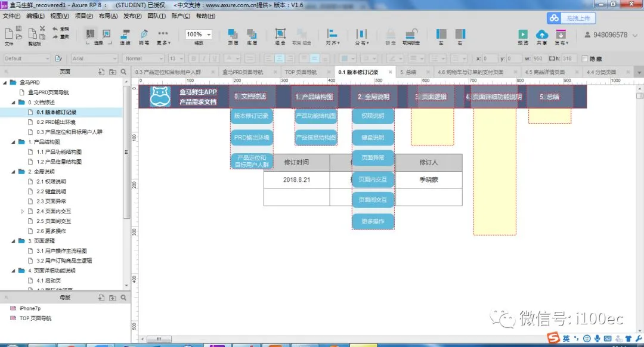Open the 分布 distribute dropdown
644x347 pixels.
(x=362, y=36)
